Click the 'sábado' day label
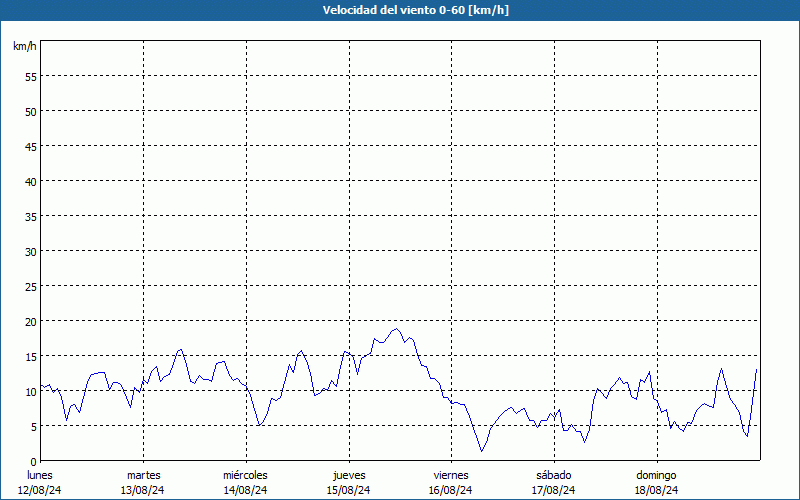 (554, 475)
